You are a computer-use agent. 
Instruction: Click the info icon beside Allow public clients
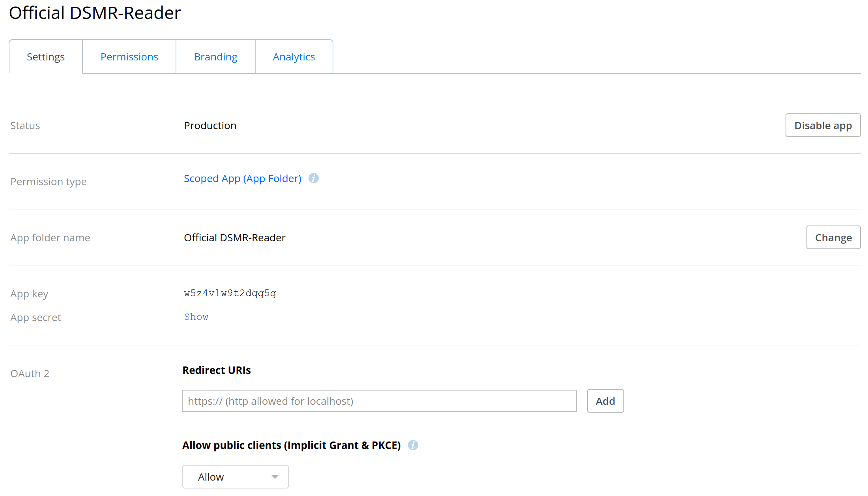413,445
